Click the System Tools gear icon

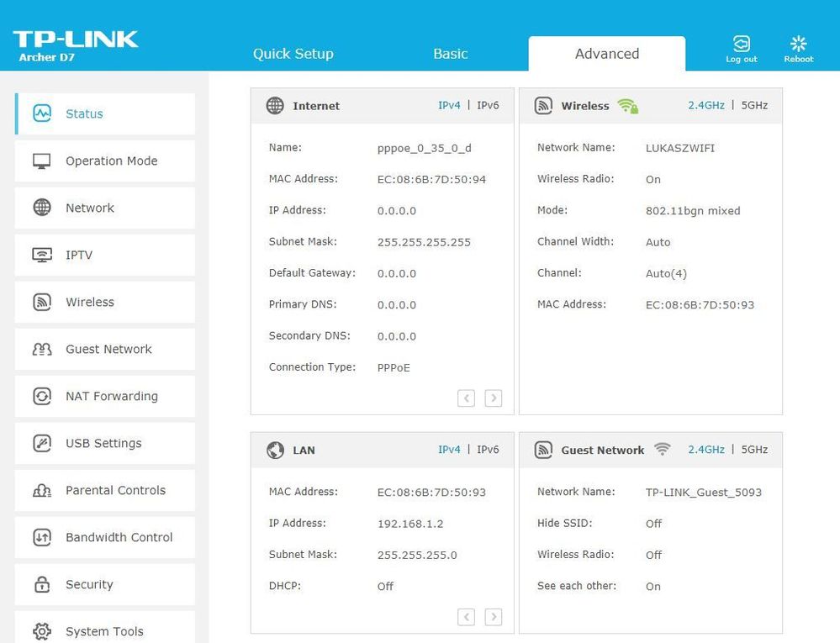coord(42,630)
